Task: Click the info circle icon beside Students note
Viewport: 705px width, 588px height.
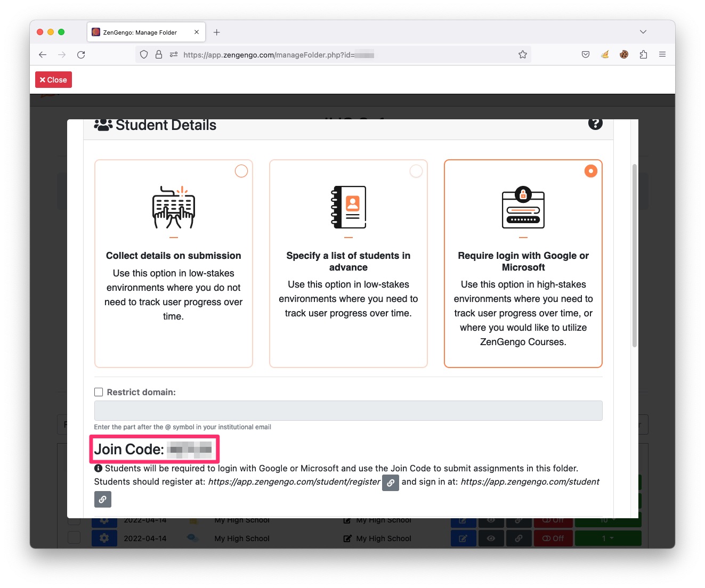Action: 98,469
